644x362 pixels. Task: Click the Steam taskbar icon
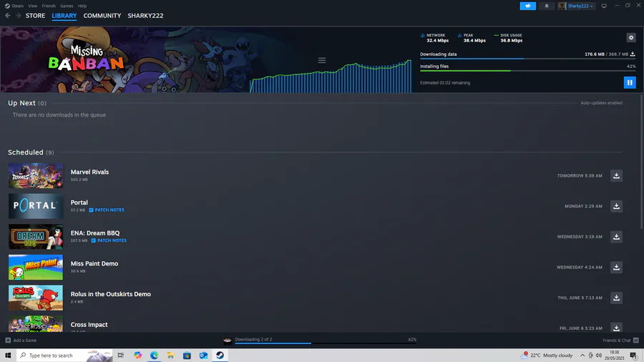pos(220,356)
